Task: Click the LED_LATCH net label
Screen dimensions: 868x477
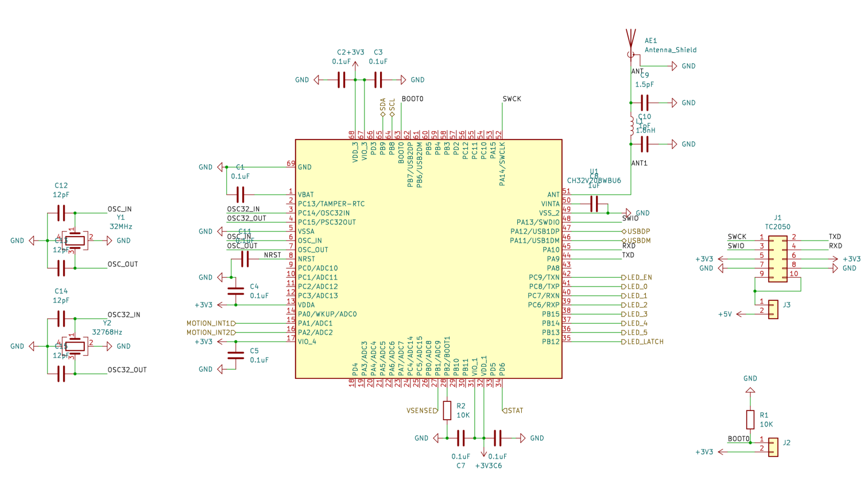Action: pos(645,342)
